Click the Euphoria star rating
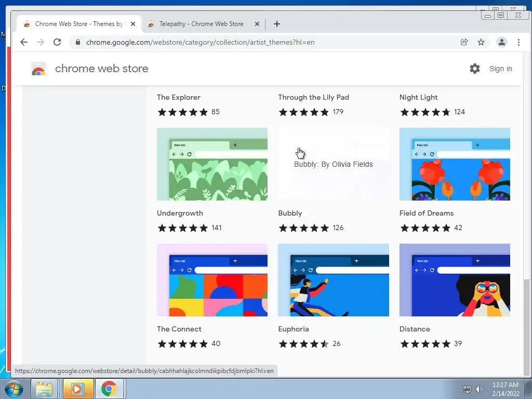 pyautogui.click(x=304, y=344)
